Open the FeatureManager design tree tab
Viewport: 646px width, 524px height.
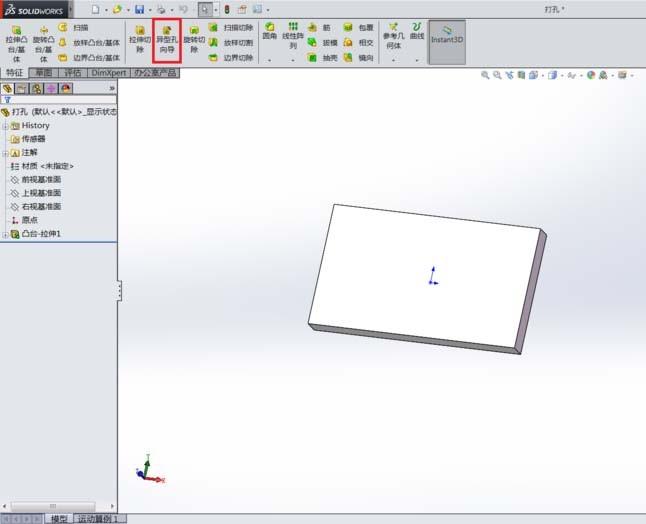[7, 88]
